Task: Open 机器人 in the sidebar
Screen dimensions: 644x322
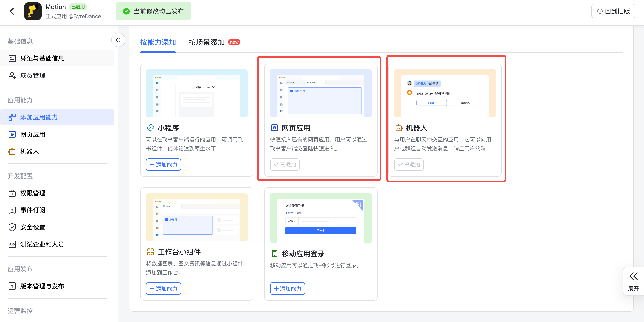Action: click(29, 151)
